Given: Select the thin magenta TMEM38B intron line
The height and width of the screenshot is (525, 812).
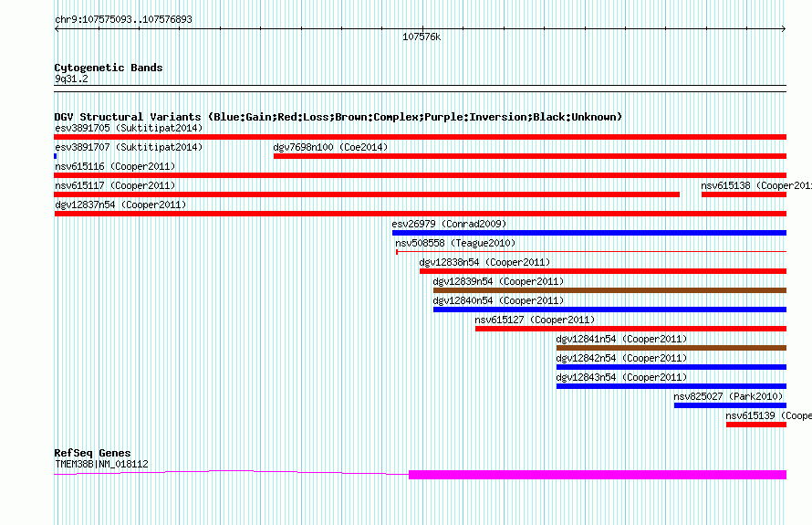Looking at the screenshot, I should click(232, 472).
